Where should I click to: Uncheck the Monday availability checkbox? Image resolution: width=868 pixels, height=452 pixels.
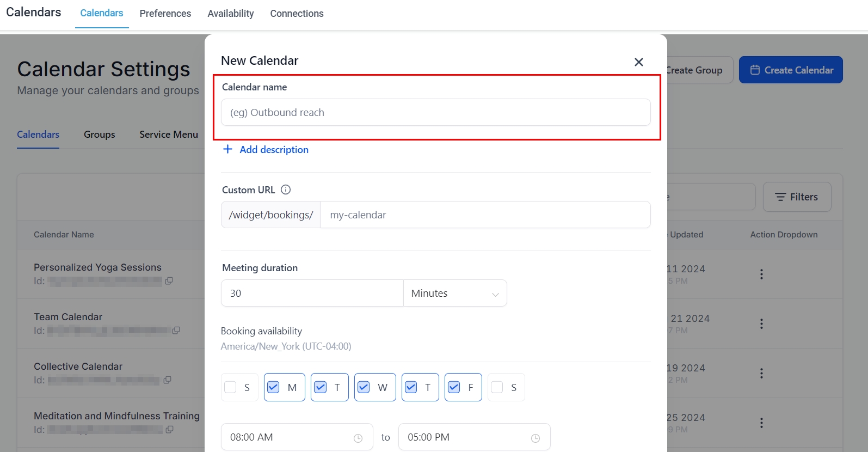click(x=274, y=387)
